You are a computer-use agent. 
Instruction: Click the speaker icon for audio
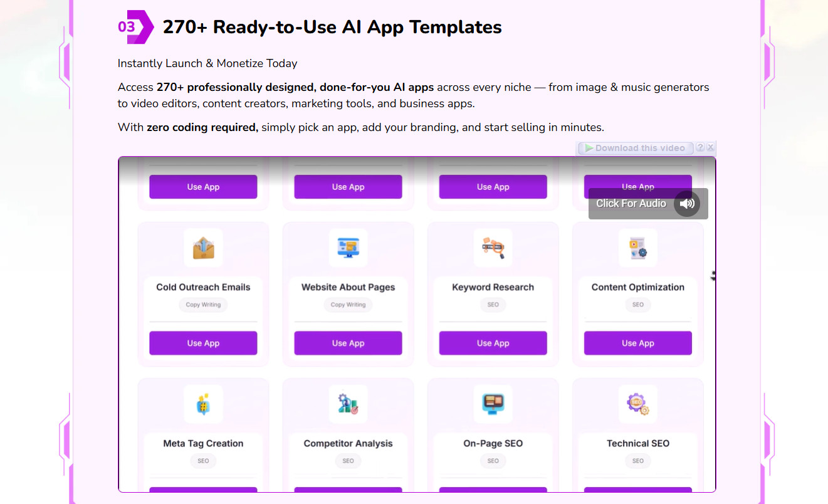pos(687,204)
